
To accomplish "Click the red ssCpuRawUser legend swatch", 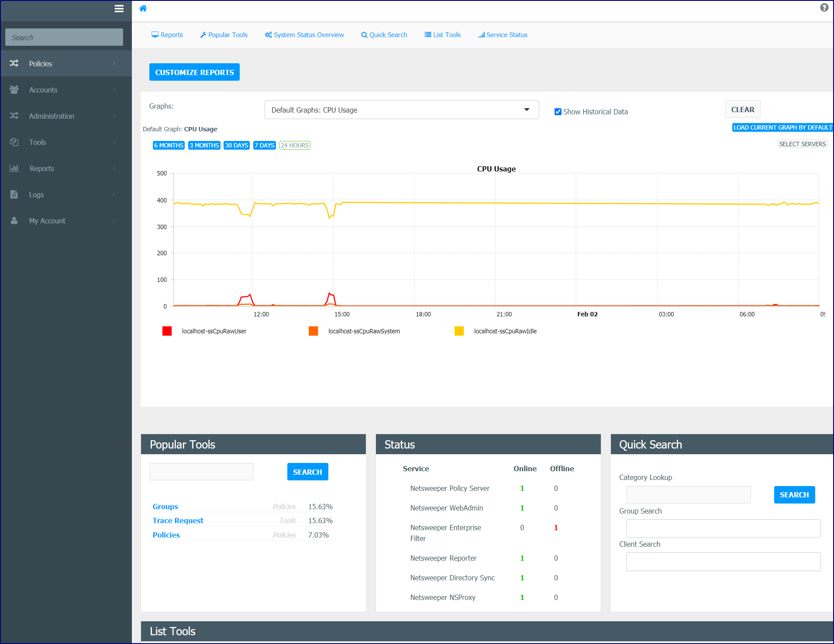I will [167, 331].
